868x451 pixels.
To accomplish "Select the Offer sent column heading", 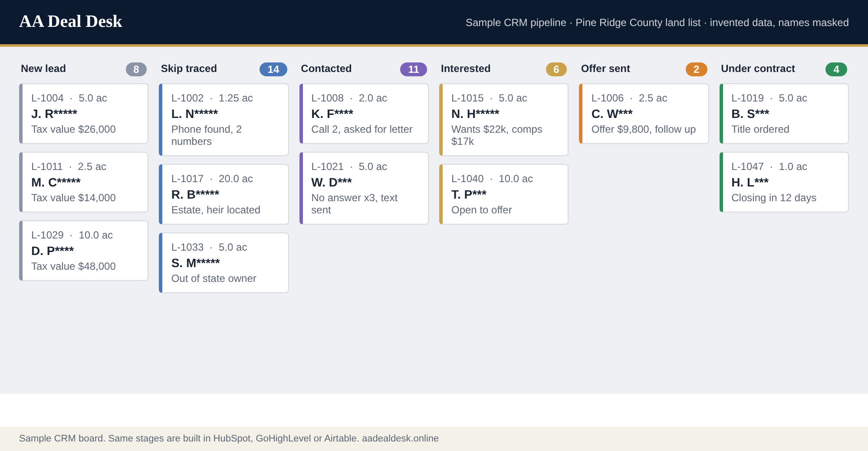I will (x=605, y=69).
